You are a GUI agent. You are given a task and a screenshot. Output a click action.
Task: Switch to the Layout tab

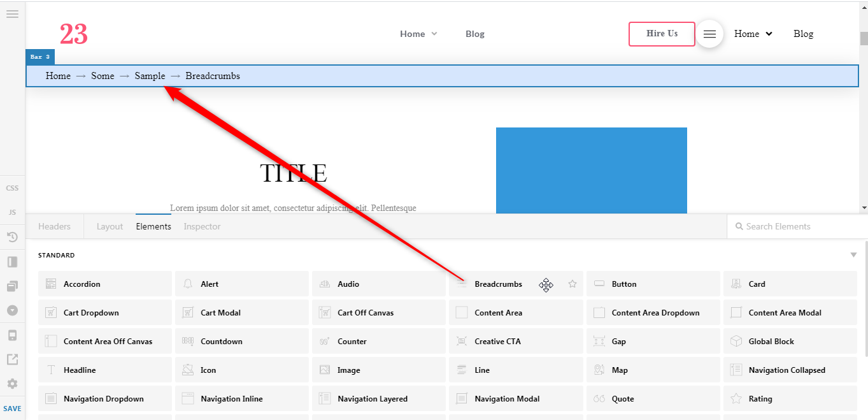[110, 226]
